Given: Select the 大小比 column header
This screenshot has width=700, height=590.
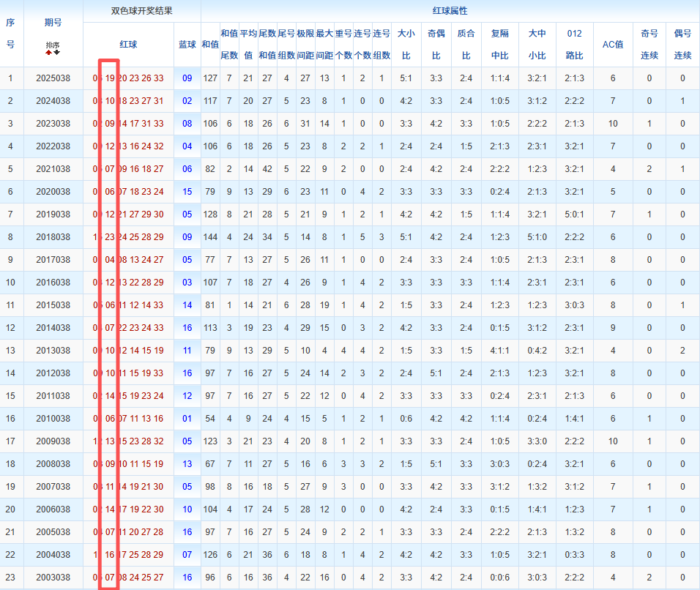Looking at the screenshot, I should pos(405,45).
